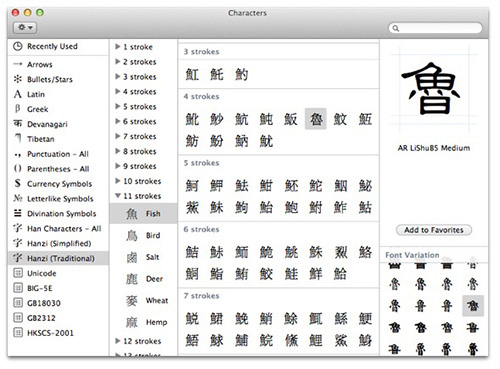Screen dimensions: 500x369
Task: Click the 7 strokes section header
Action: [x=201, y=296]
